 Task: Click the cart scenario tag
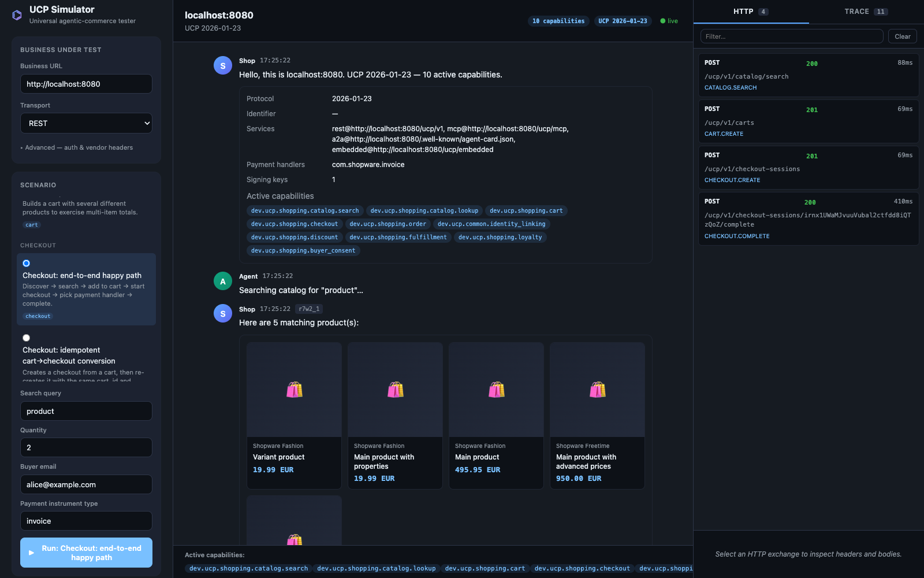coord(32,225)
